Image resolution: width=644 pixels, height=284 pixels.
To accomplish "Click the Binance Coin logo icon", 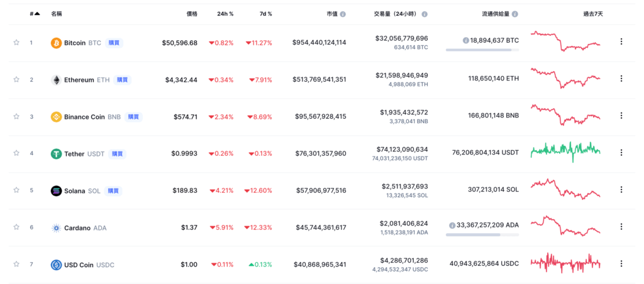I will [56, 117].
